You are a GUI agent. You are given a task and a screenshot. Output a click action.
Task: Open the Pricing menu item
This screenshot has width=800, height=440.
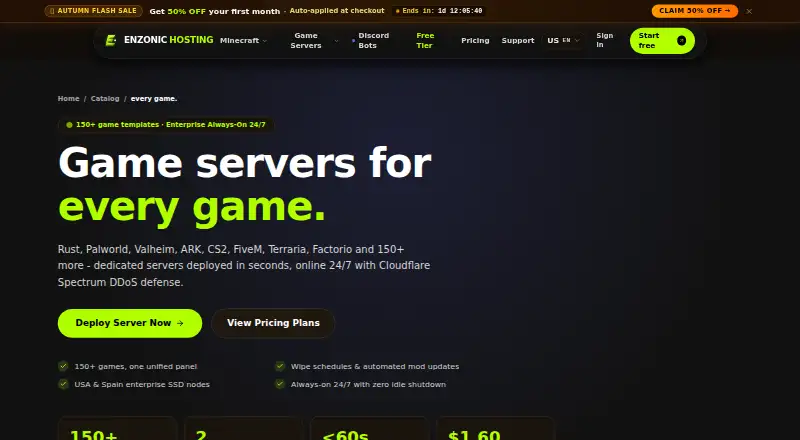tap(475, 41)
